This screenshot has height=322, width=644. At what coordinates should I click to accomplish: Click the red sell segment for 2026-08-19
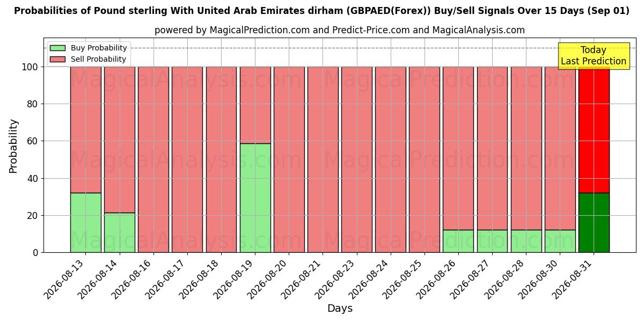pos(255,105)
